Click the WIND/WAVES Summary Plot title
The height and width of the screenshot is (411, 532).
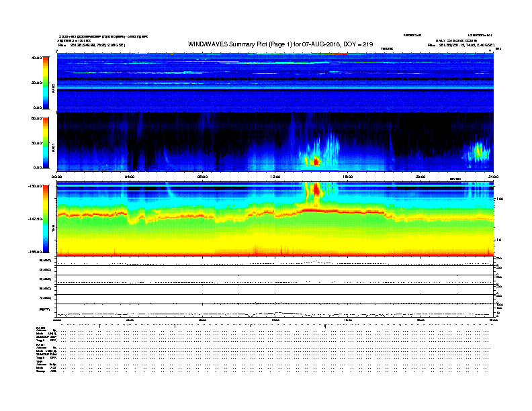coord(280,44)
